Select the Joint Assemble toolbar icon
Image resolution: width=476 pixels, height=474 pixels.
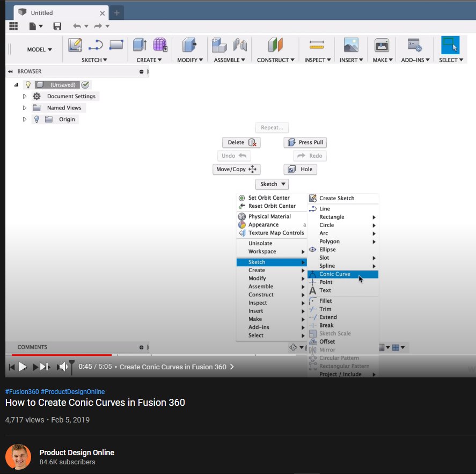(240, 45)
